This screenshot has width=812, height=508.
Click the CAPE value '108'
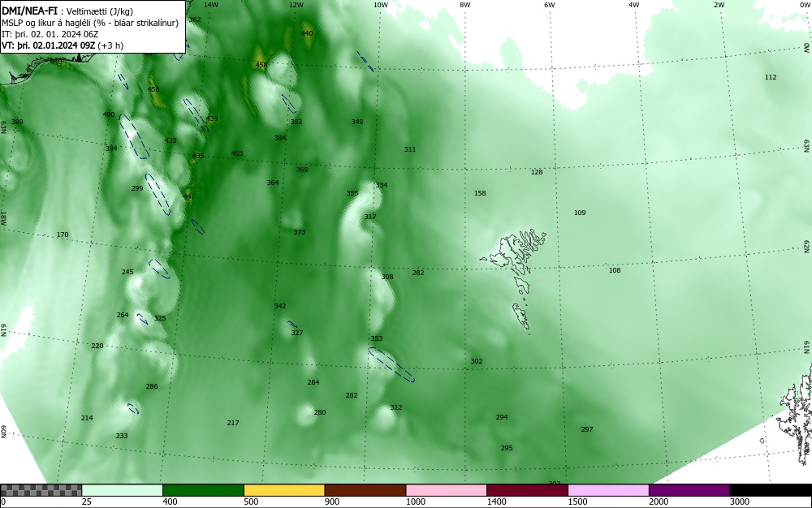(x=615, y=270)
